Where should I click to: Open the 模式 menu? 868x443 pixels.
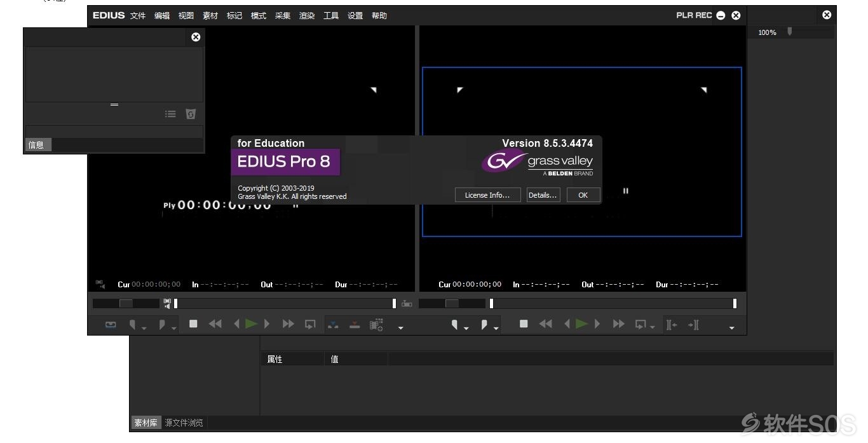click(259, 16)
